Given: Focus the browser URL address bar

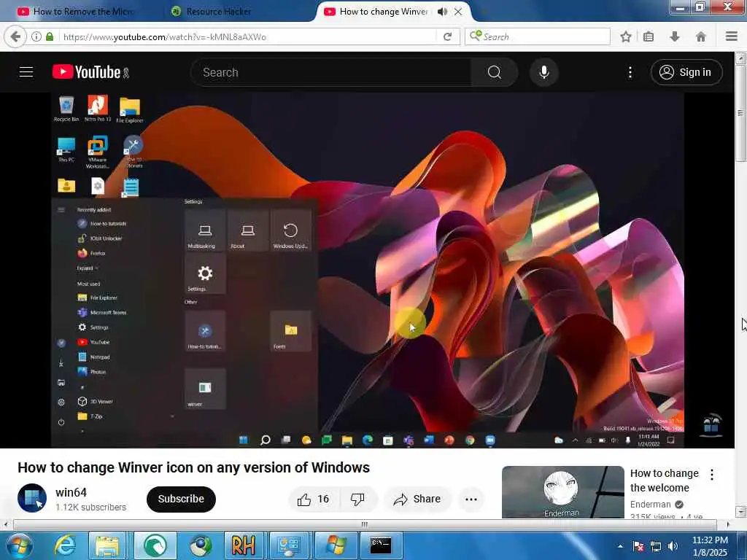Looking at the screenshot, I should [248, 36].
